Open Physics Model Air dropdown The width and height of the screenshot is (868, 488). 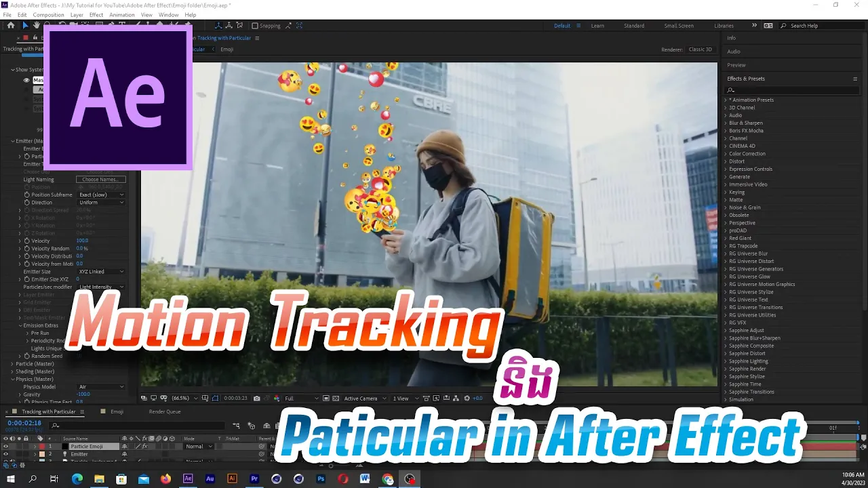pyautogui.click(x=101, y=387)
